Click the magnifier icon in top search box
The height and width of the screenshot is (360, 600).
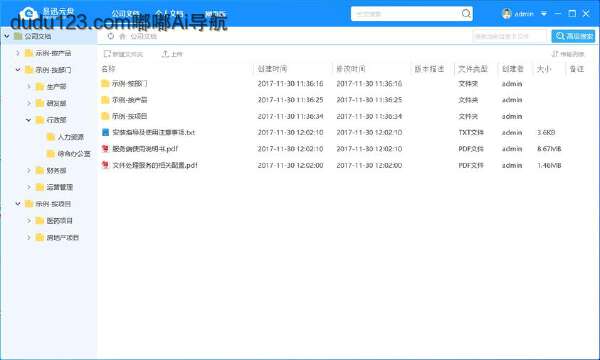click(466, 14)
